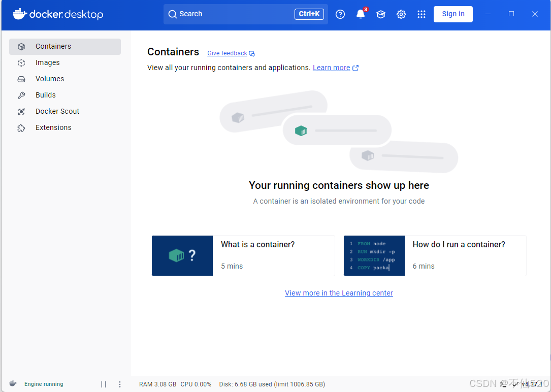
Task: Open the Volumes panel
Action: 48,79
